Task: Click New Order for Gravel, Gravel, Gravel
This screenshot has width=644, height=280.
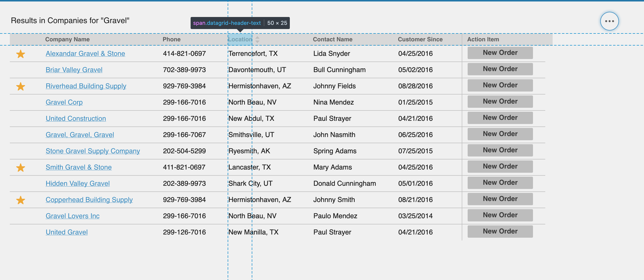Action: click(x=500, y=134)
